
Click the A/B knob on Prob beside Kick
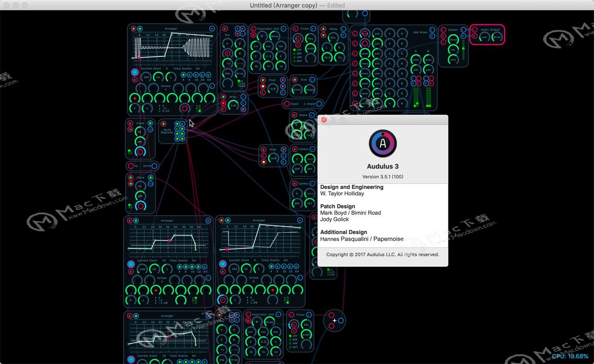tap(273, 88)
